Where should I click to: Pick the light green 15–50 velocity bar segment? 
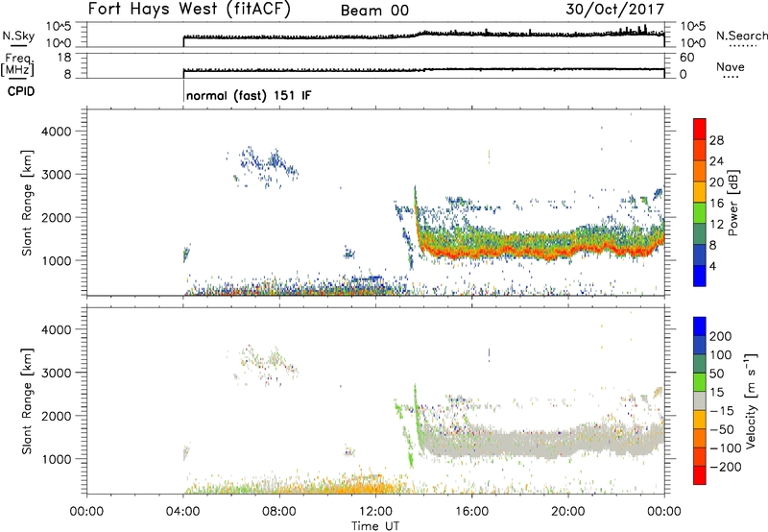[x=700, y=382]
